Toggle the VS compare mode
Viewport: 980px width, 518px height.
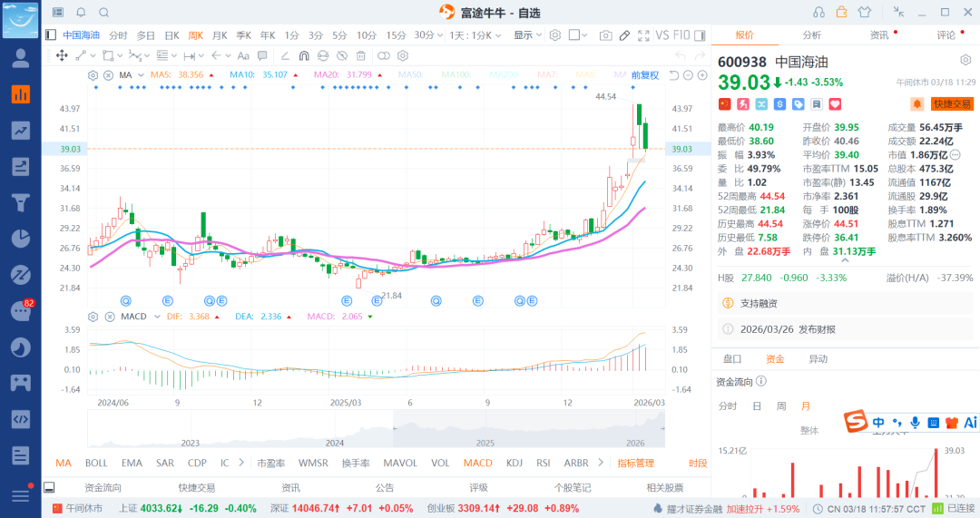tap(661, 35)
